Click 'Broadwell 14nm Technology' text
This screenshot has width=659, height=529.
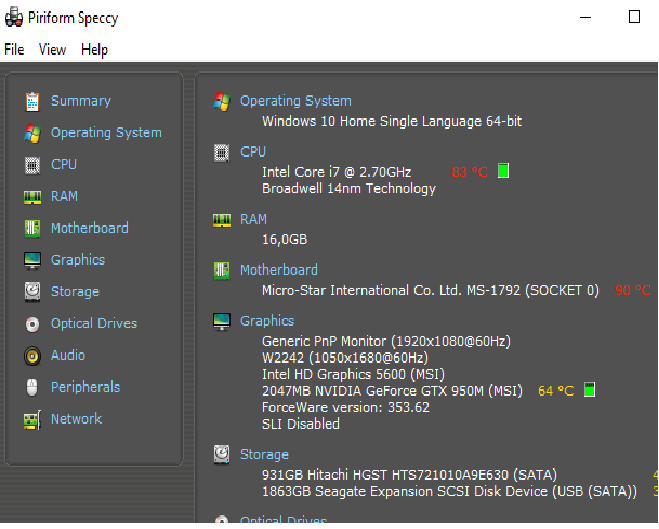point(349,189)
